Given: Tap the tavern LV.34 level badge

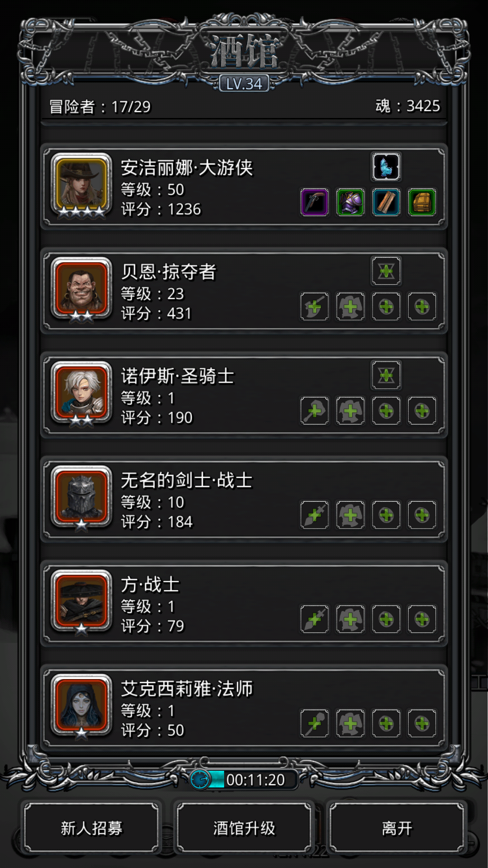Looking at the screenshot, I should click(x=244, y=84).
